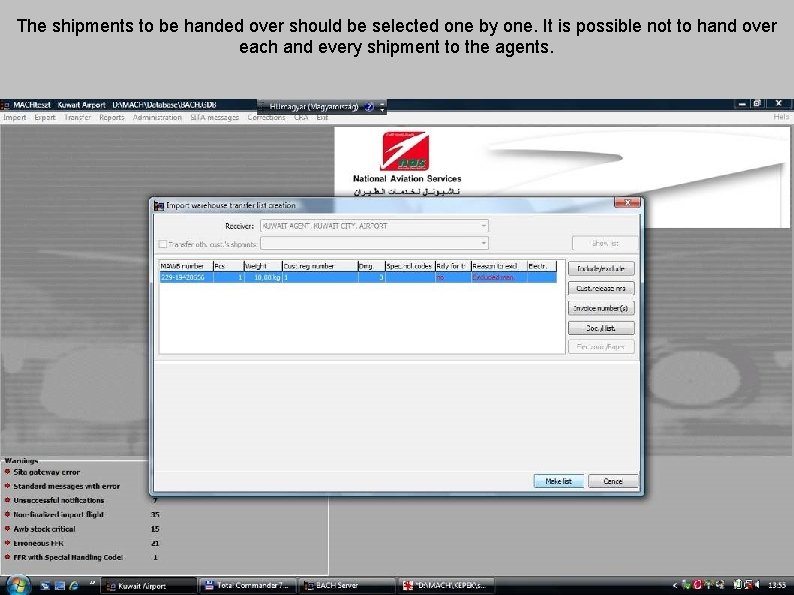
Task: Open the Corrections menu
Action: [x=266, y=117]
